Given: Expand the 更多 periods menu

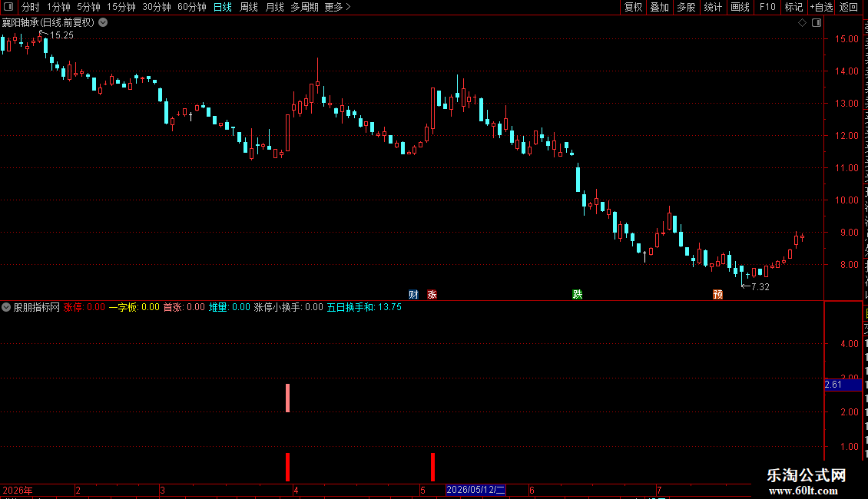Looking at the screenshot, I should [337, 7].
